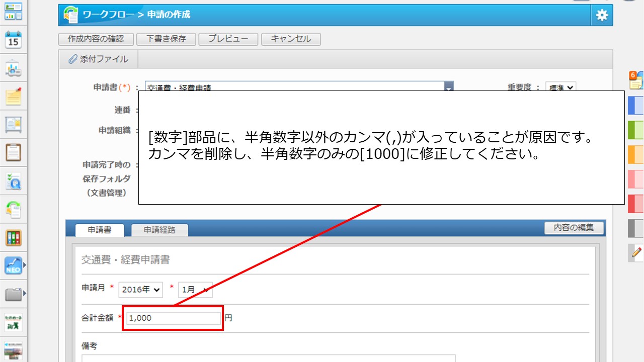This screenshot has height=362, width=644.
Task: Click the 合計金額 input field
Action: 173,318
